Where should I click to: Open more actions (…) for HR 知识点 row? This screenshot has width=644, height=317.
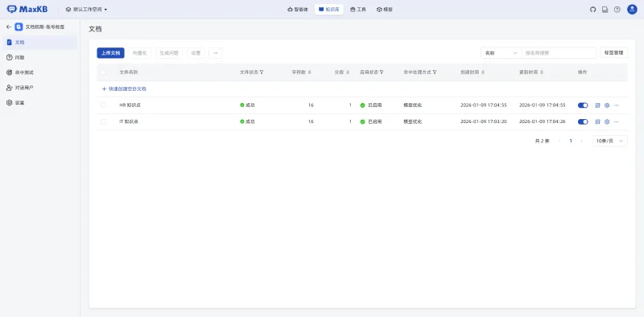point(617,105)
